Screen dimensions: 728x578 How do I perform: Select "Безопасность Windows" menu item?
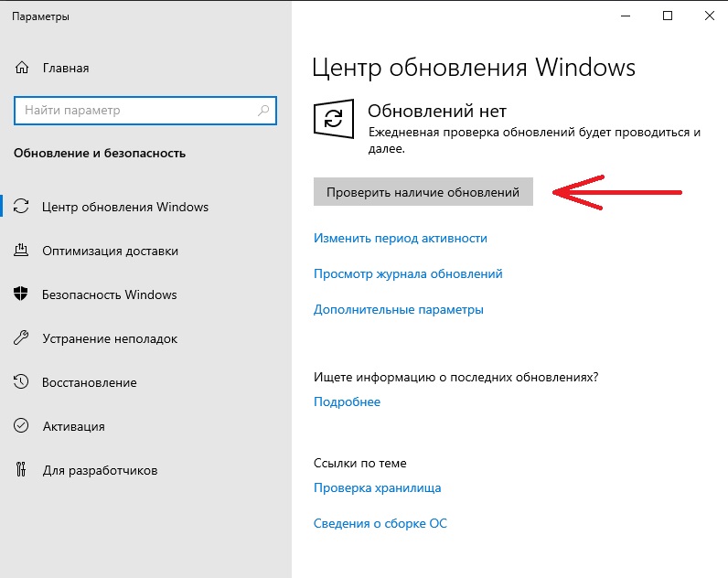coord(109,294)
